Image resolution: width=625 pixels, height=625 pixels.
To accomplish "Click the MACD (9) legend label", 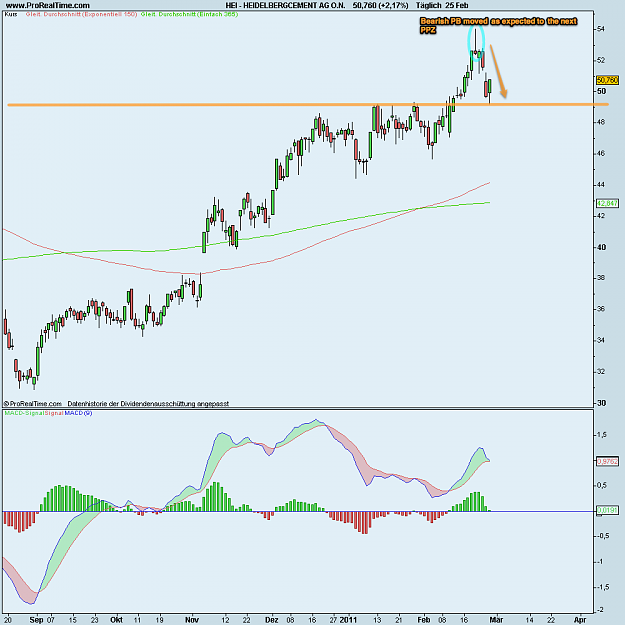I will (78, 413).
